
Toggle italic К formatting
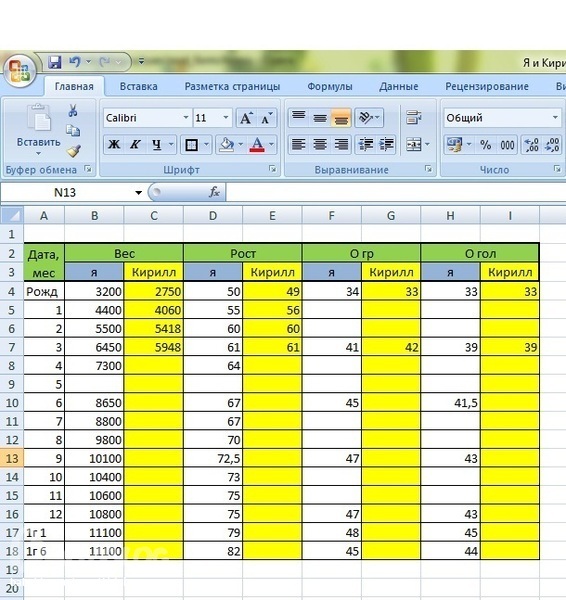(x=135, y=145)
